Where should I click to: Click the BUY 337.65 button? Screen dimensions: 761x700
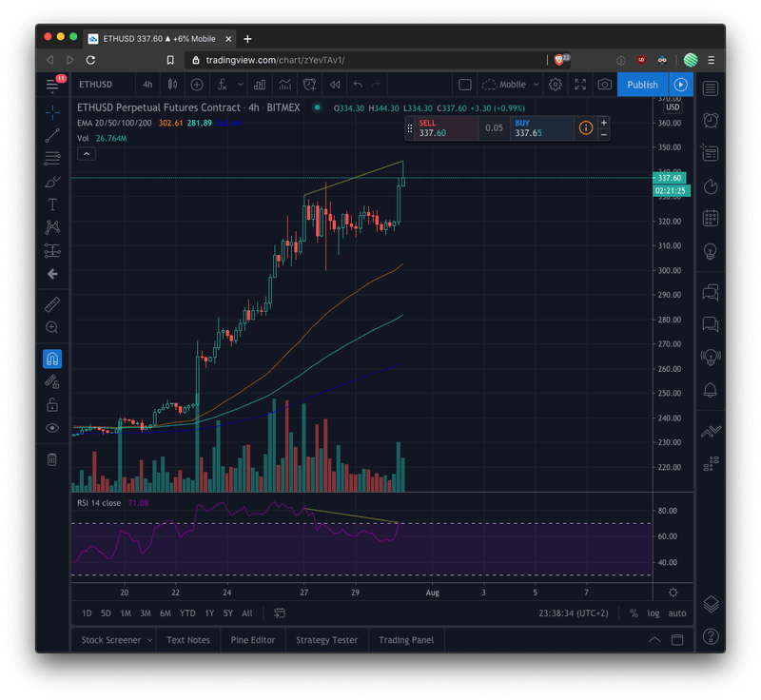(541, 128)
